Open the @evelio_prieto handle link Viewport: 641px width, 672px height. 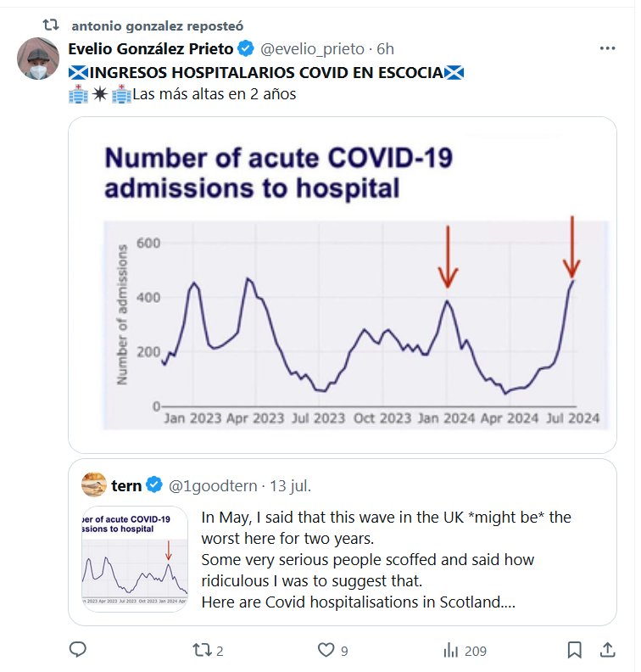tap(311, 48)
